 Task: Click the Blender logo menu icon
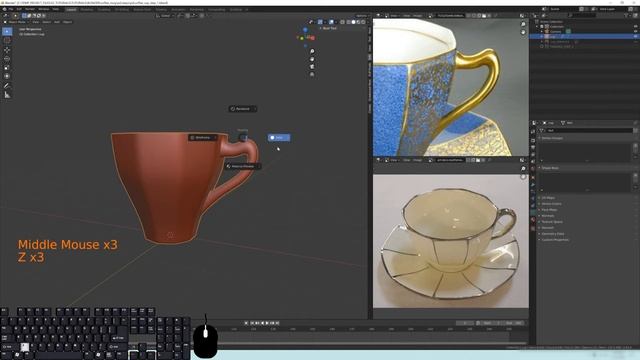click(x=4, y=9)
